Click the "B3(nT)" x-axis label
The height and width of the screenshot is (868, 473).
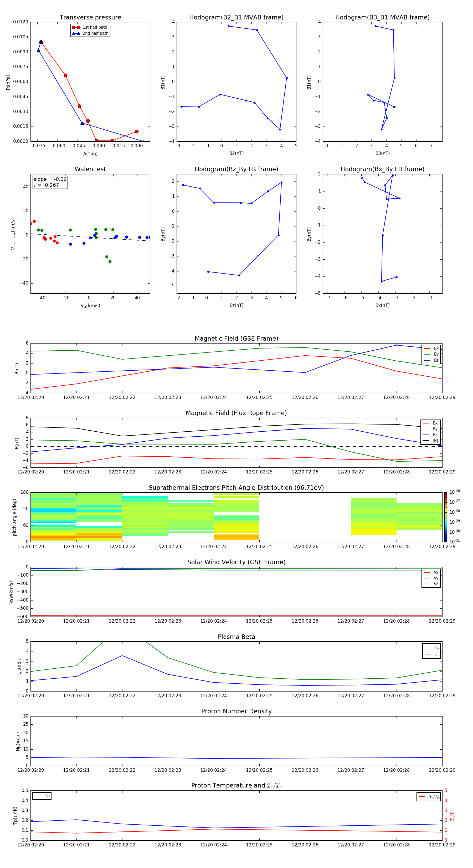[x=382, y=153]
